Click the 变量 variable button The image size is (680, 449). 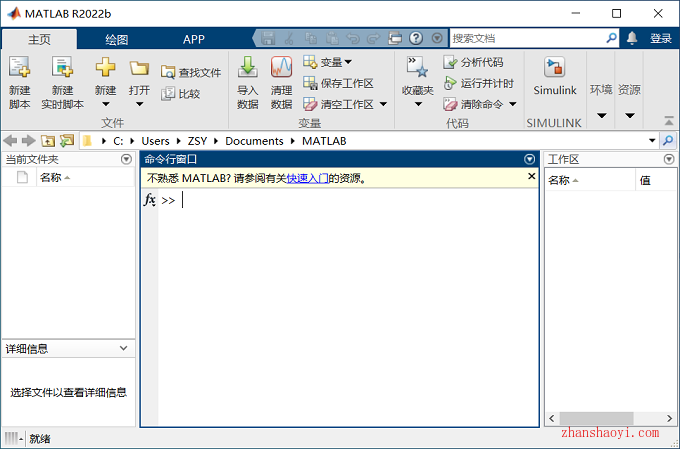click(x=327, y=62)
